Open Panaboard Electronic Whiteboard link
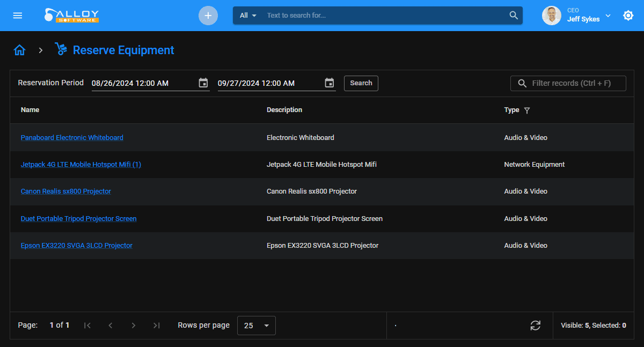The width and height of the screenshot is (644, 347). 72,138
